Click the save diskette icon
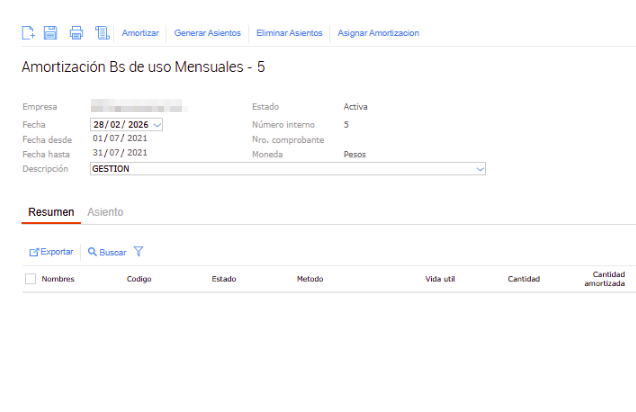This screenshot has height=412, width=636. point(51,33)
